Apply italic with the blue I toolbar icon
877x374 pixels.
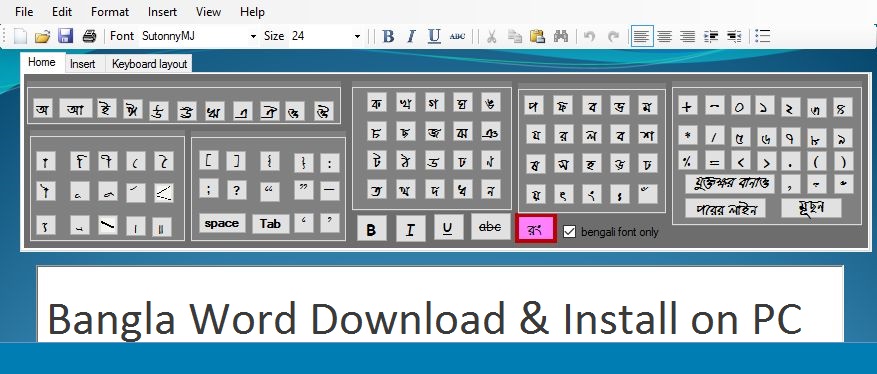coord(411,37)
